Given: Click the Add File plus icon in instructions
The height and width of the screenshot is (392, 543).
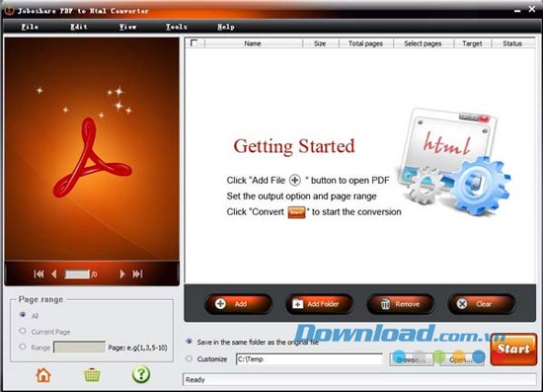Looking at the screenshot, I should click(295, 180).
